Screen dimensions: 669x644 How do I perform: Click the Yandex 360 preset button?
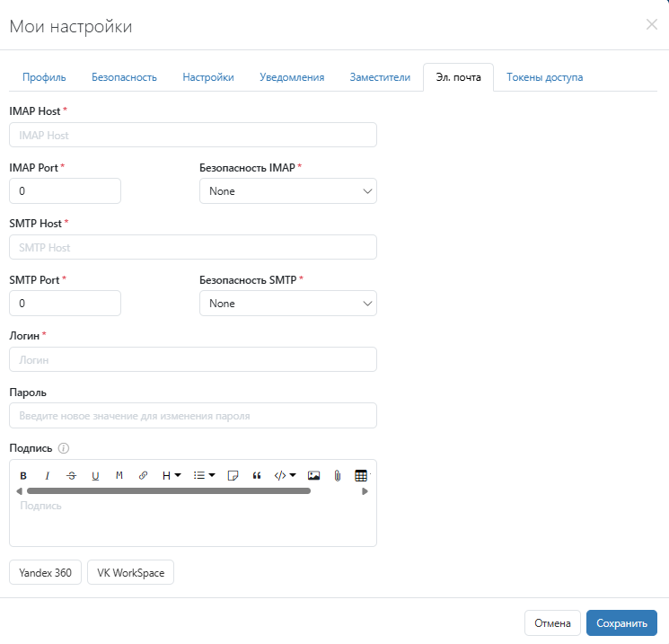45,572
